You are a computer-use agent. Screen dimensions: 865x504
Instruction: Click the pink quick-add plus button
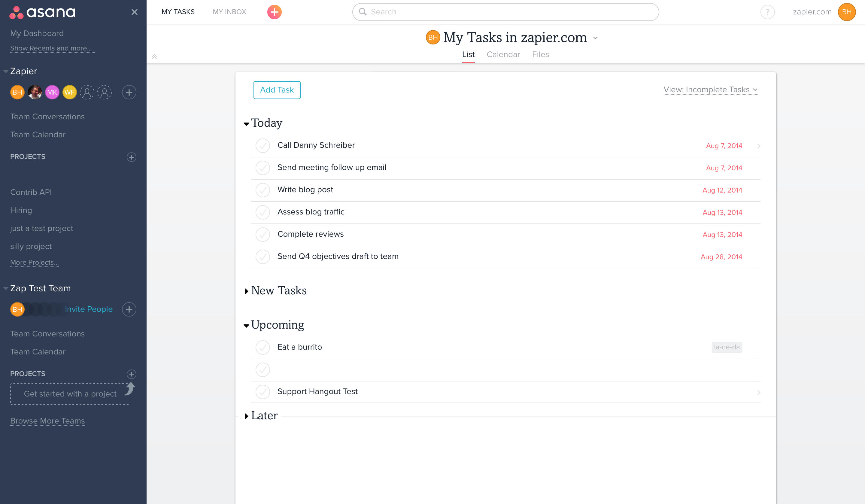click(274, 12)
